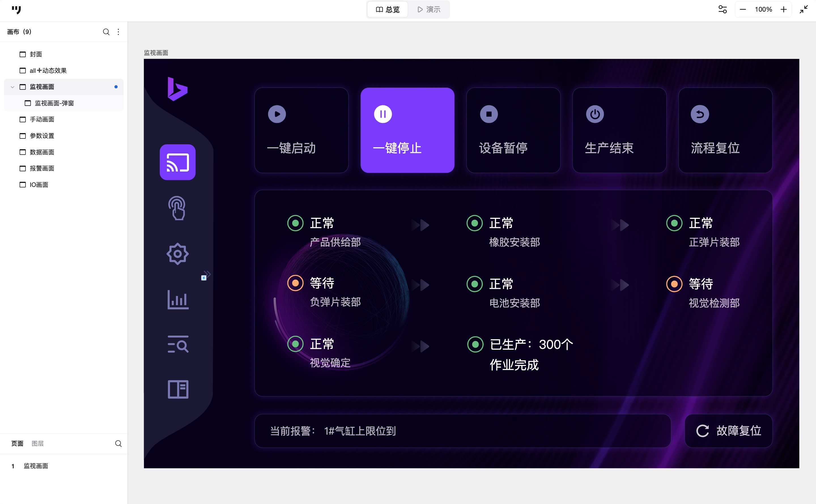
Task: Click flow arrow after 视觉确定
Action: pyautogui.click(x=420, y=346)
